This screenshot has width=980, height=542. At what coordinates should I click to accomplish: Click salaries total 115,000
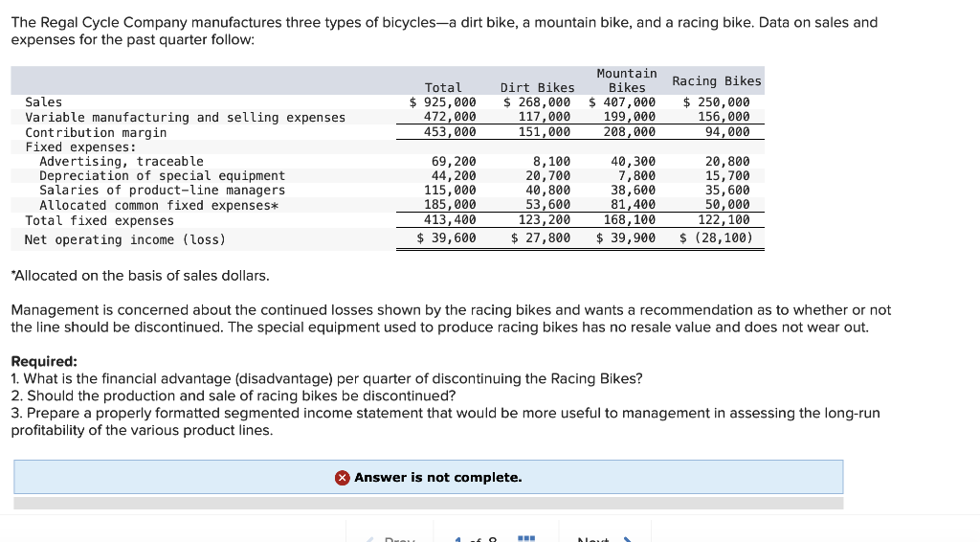[x=450, y=190]
